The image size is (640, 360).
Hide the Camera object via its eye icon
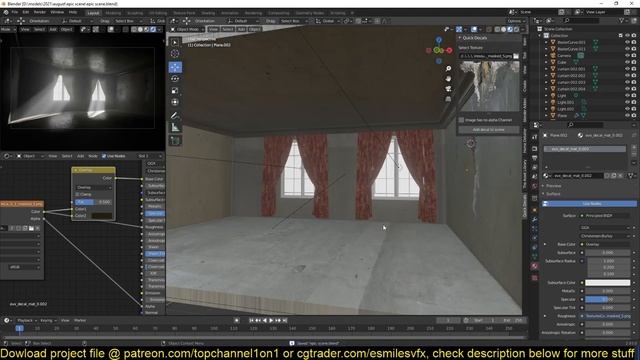coord(627,55)
